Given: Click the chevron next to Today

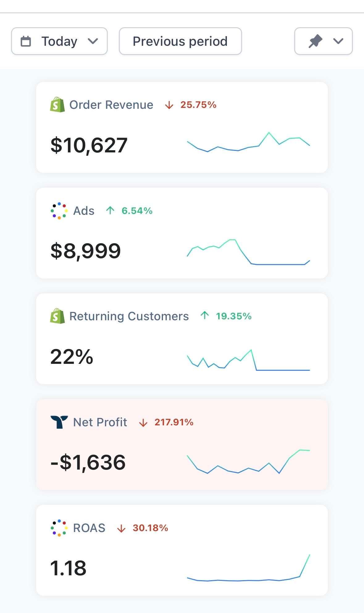Looking at the screenshot, I should tap(93, 41).
